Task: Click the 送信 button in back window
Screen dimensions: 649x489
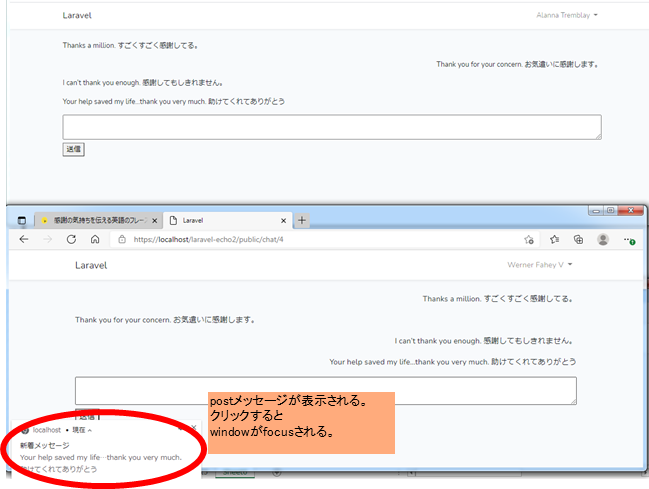Action: coord(74,149)
